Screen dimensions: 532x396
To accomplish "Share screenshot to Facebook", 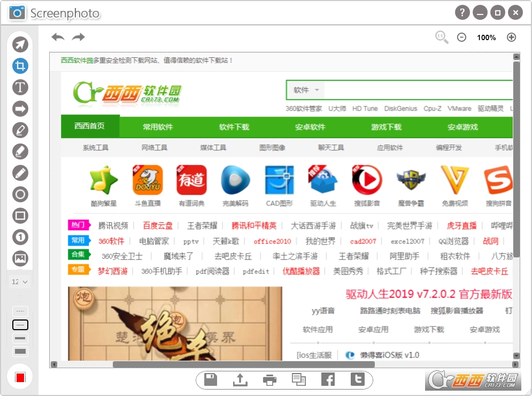I will 328,379.
